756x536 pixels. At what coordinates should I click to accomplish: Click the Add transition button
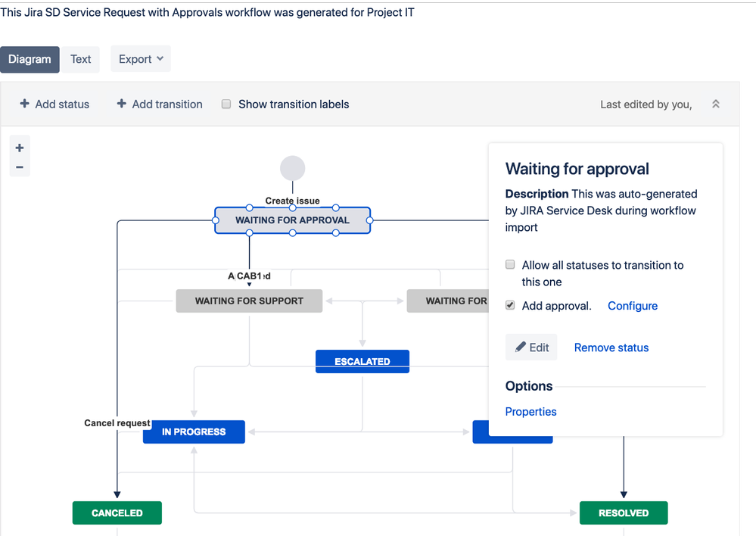pos(160,104)
